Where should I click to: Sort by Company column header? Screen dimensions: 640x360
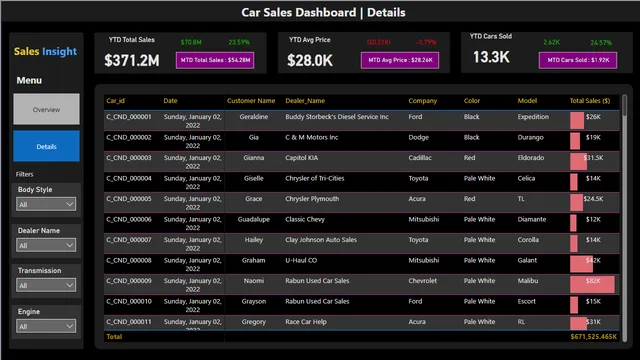click(x=422, y=101)
